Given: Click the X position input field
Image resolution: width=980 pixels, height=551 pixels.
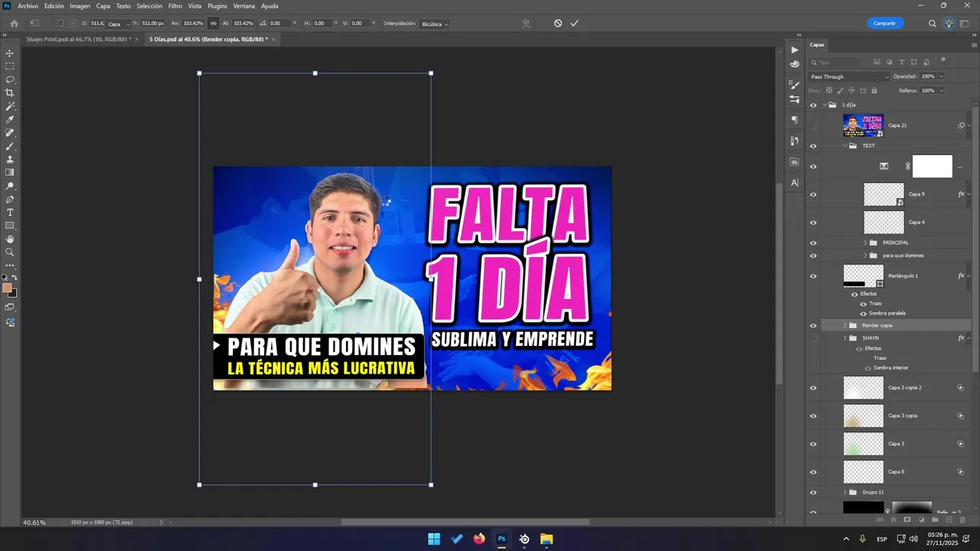Looking at the screenshot, I should [96, 24].
